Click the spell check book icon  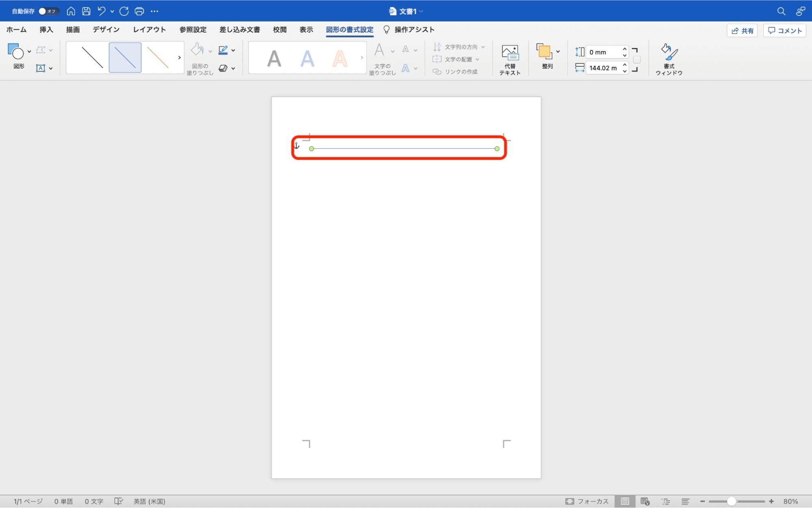[118, 501]
